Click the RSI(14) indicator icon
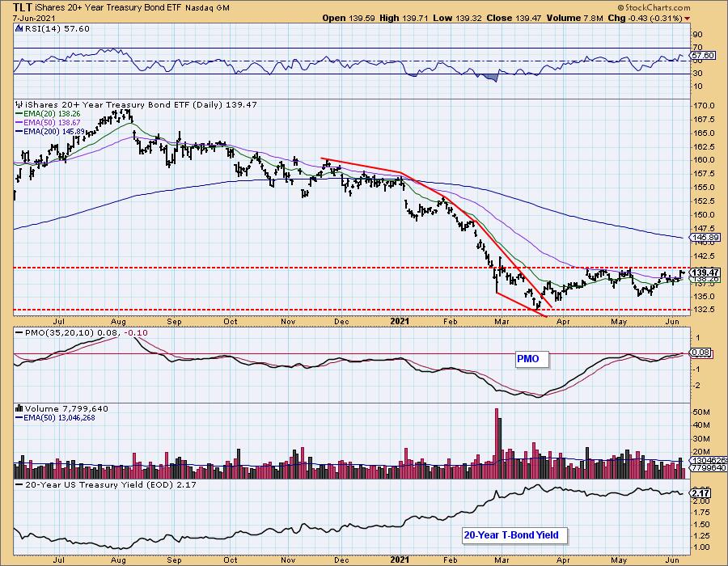 pyautogui.click(x=19, y=29)
